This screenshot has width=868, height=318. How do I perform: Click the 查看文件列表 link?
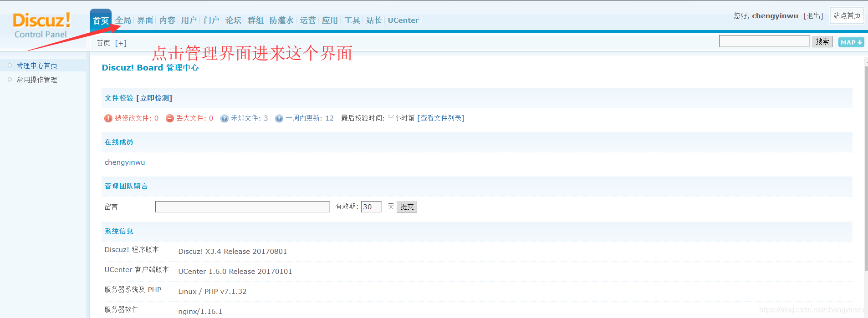pyautogui.click(x=440, y=118)
